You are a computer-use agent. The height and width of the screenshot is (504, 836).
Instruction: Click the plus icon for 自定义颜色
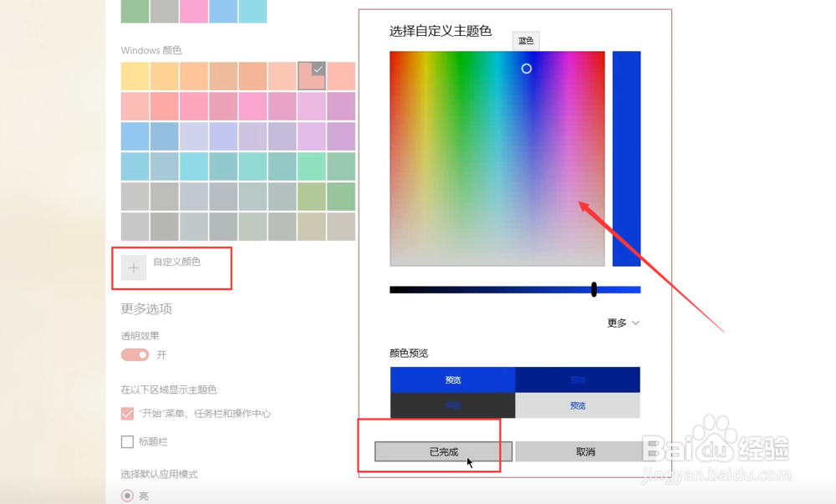pos(134,267)
